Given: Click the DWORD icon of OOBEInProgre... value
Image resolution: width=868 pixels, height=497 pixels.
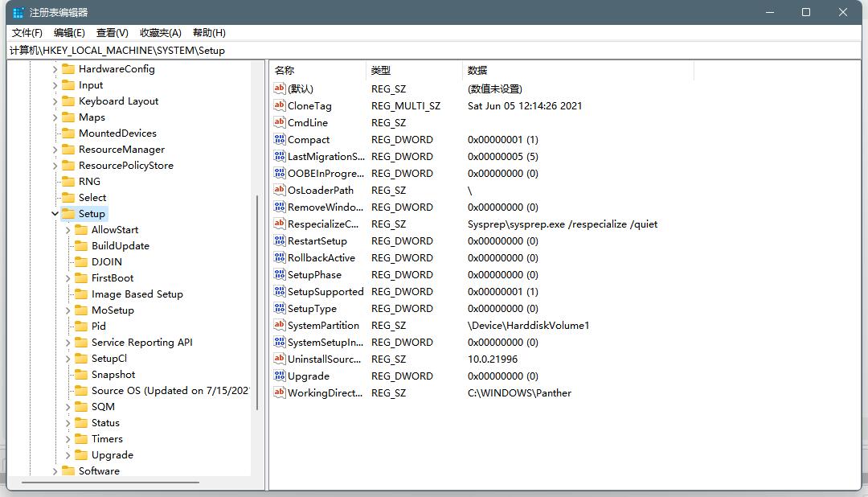Looking at the screenshot, I should pyautogui.click(x=280, y=173).
